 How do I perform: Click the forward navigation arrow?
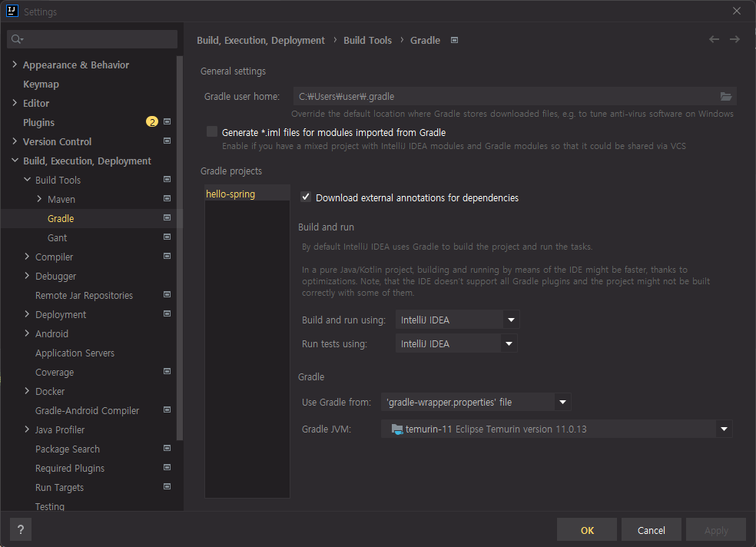tap(734, 39)
